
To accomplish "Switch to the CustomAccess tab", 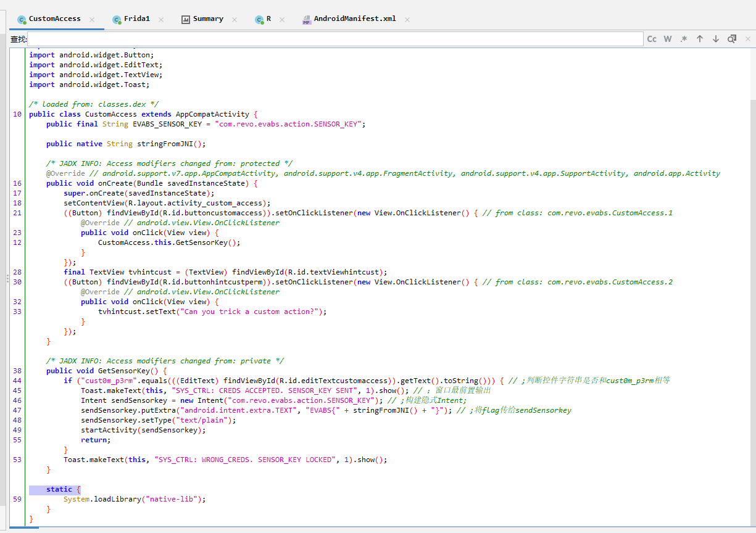I will coord(54,19).
